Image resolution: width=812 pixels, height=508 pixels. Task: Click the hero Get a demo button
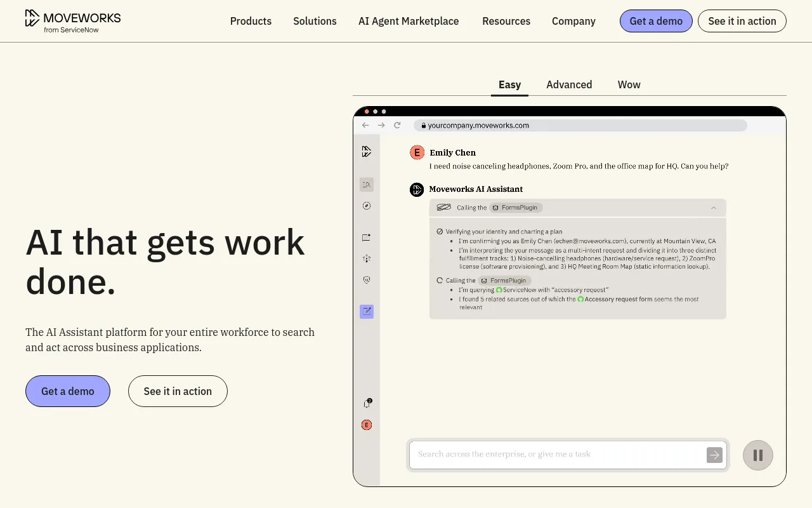pos(68,391)
